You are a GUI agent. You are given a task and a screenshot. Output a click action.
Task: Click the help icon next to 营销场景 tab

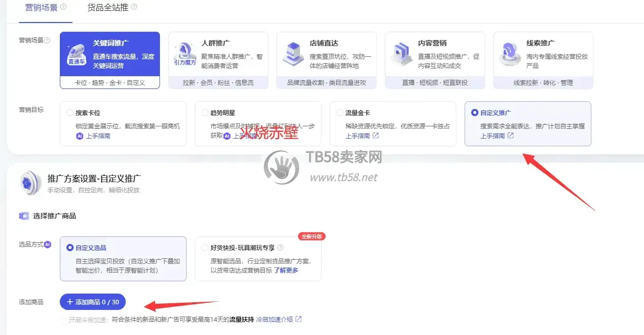click(x=63, y=7)
